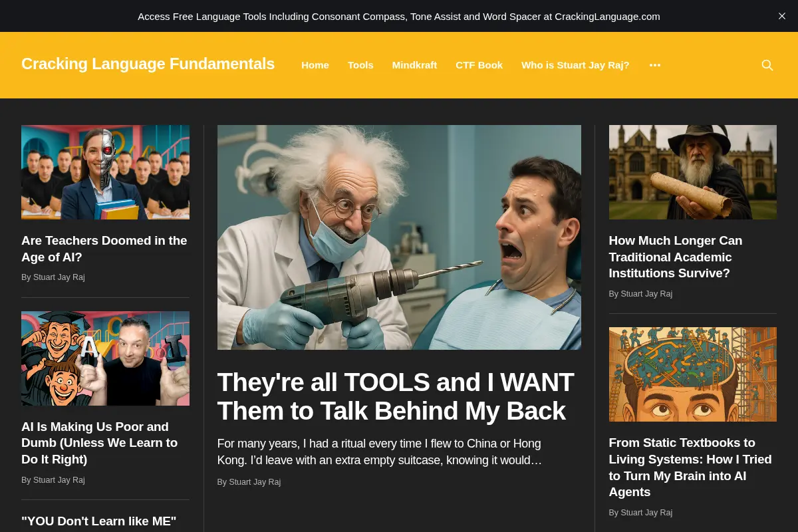Go to the Home menu item

[315, 65]
